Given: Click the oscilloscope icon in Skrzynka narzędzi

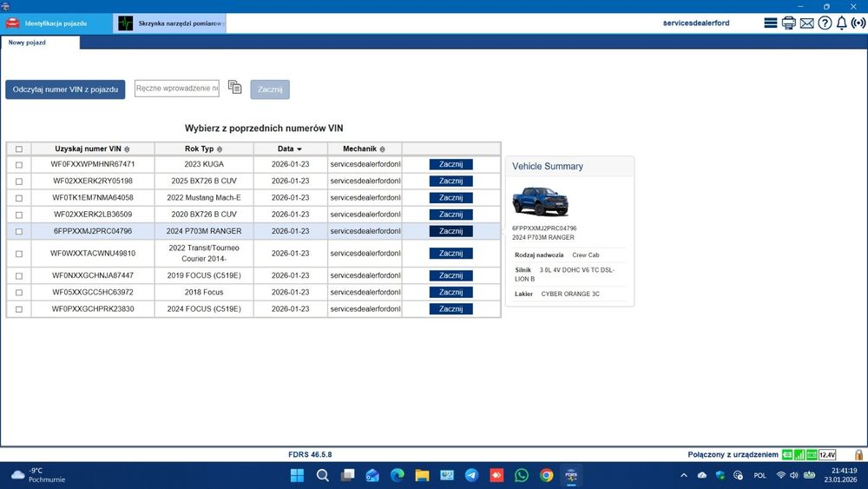Looking at the screenshot, I should pyautogui.click(x=126, y=23).
